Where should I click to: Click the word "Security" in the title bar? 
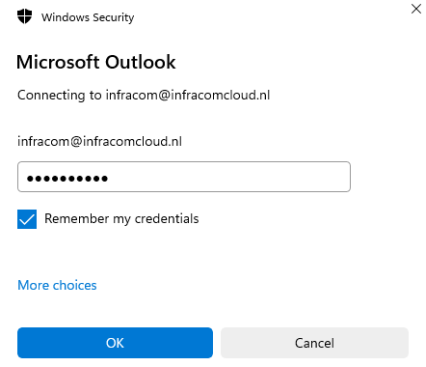113,17
